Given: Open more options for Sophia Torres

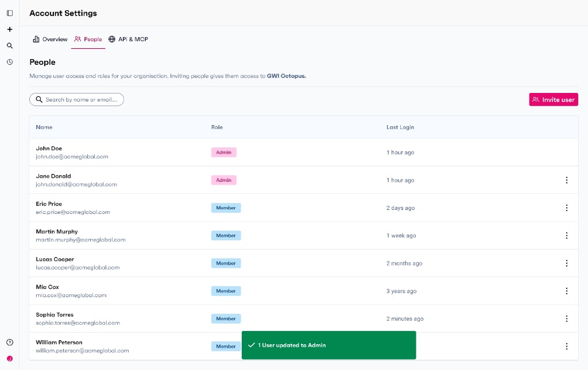Looking at the screenshot, I should (x=567, y=319).
